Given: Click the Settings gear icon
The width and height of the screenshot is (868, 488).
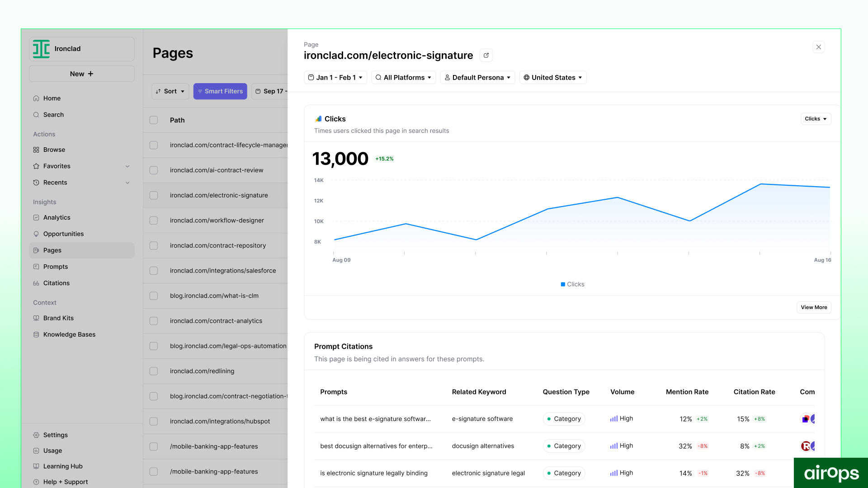Looking at the screenshot, I should pyautogui.click(x=36, y=435).
